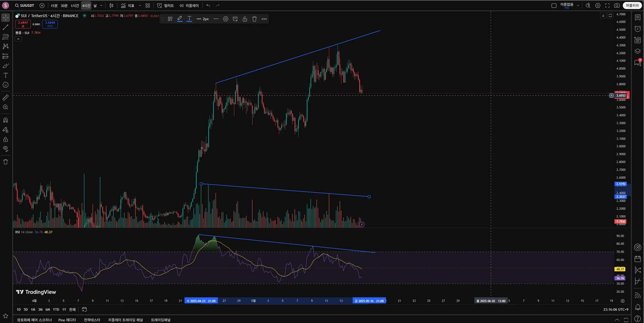Open the layout setup square icon
Image resolution: width=644 pixels, height=323 pixels.
(x=554, y=6)
